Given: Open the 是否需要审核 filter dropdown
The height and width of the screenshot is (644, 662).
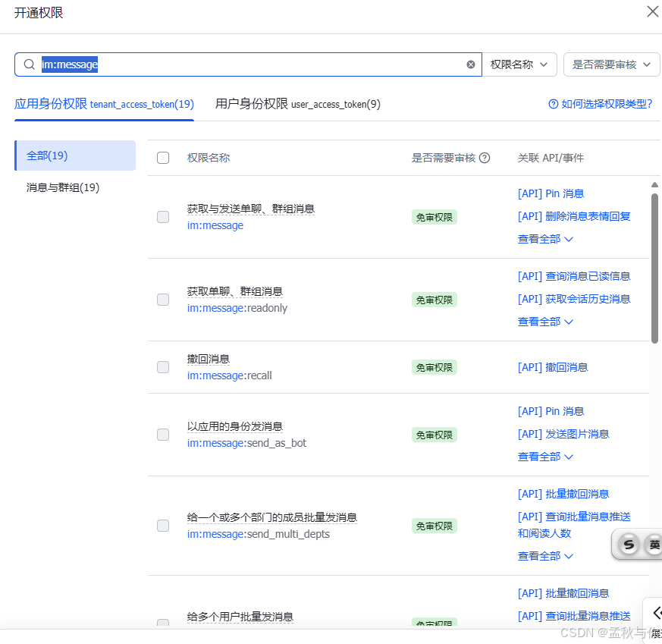Looking at the screenshot, I should (611, 64).
